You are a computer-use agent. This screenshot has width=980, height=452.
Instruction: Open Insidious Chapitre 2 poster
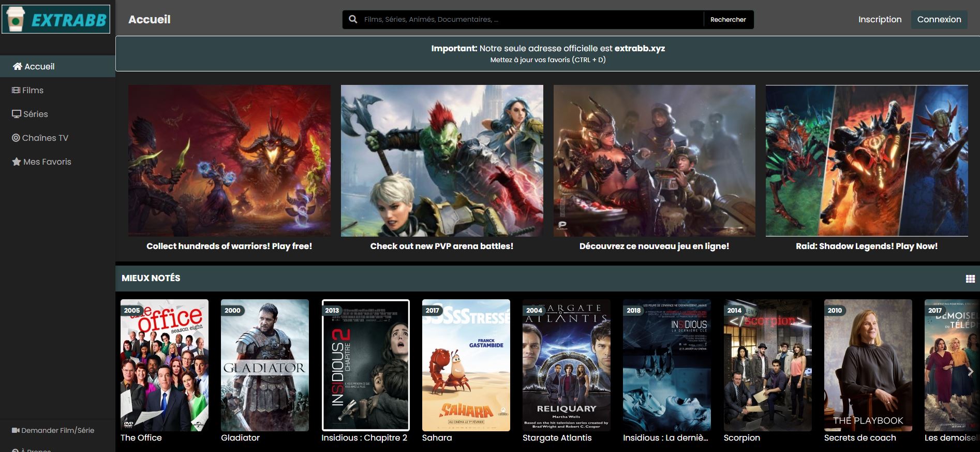click(x=365, y=365)
